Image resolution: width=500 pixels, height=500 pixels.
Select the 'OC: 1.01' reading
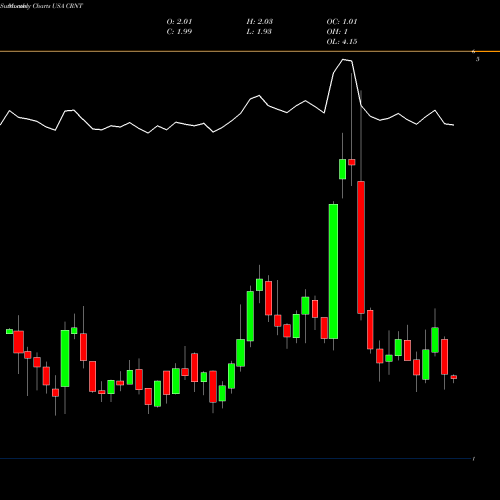(342, 21)
